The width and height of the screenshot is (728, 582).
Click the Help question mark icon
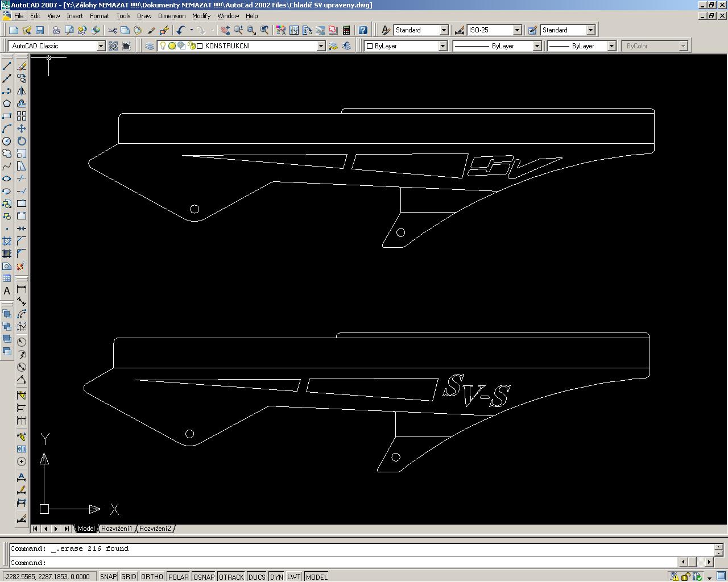coord(363,30)
